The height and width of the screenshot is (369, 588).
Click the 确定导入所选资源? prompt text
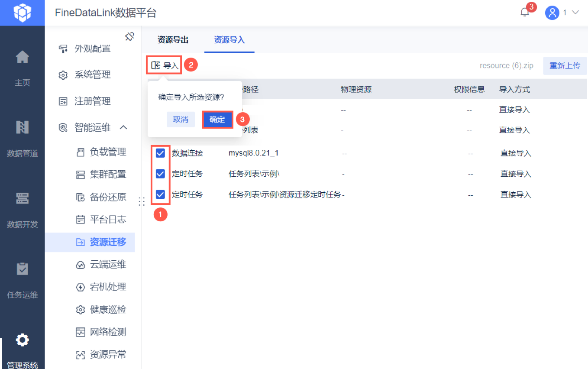(x=191, y=97)
